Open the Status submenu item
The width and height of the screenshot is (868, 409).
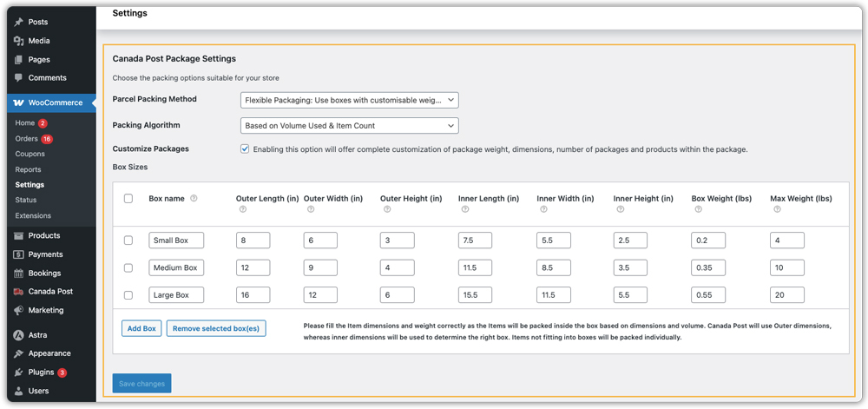pyautogui.click(x=26, y=200)
